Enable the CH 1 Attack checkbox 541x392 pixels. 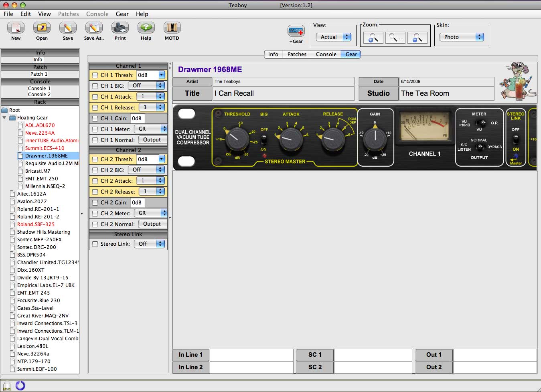click(95, 97)
